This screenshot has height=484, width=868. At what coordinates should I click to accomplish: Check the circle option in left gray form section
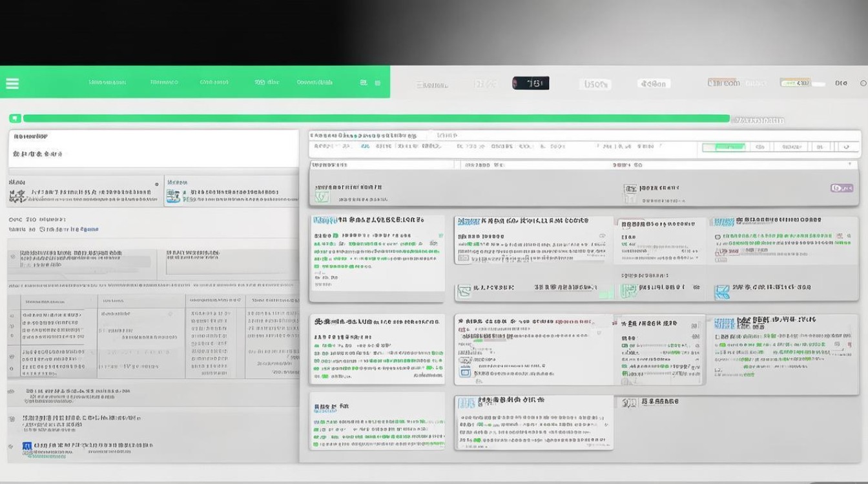13,257
